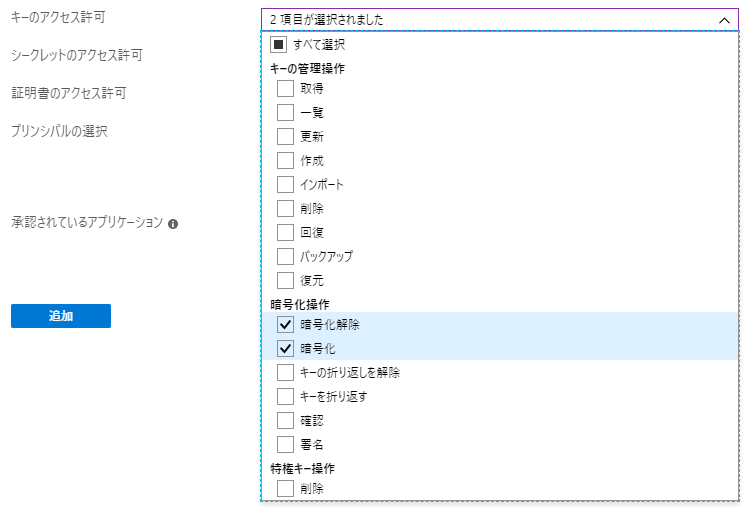Click the info icon beside 承認されているアプリケーション
The width and height of the screenshot is (744, 507).
click(173, 224)
